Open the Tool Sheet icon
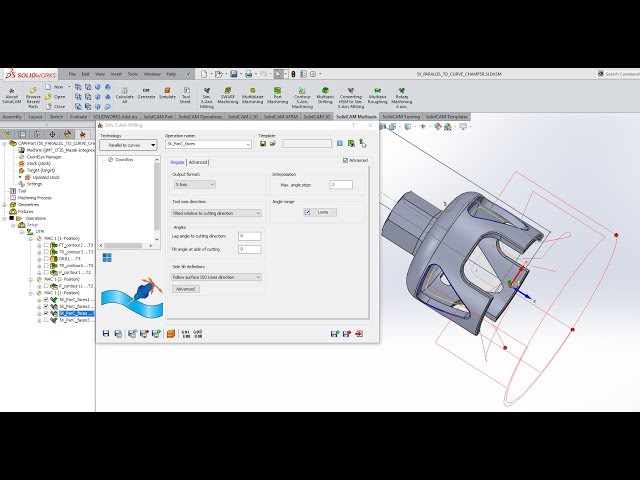 [x=186, y=95]
